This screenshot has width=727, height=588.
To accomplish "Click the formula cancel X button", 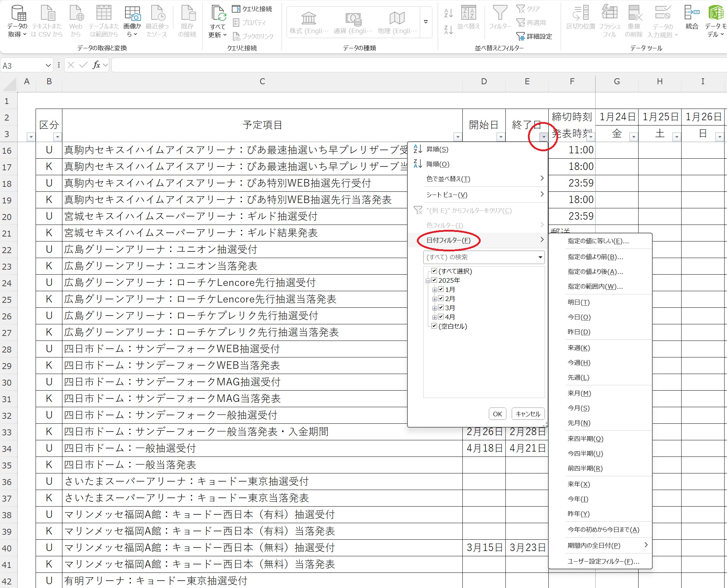I will click(x=71, y=65).
